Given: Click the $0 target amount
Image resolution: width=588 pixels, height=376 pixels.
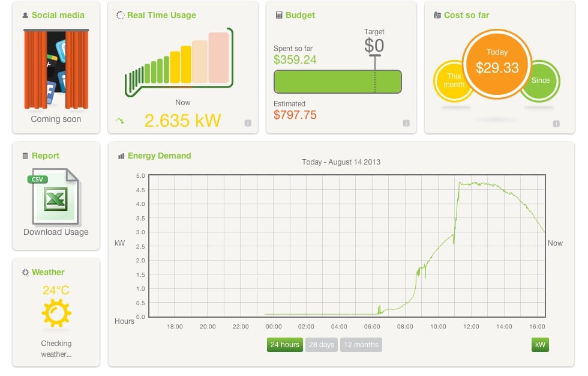Looking at the screenshot, I should pyautogui.click(x=374, y=46).
